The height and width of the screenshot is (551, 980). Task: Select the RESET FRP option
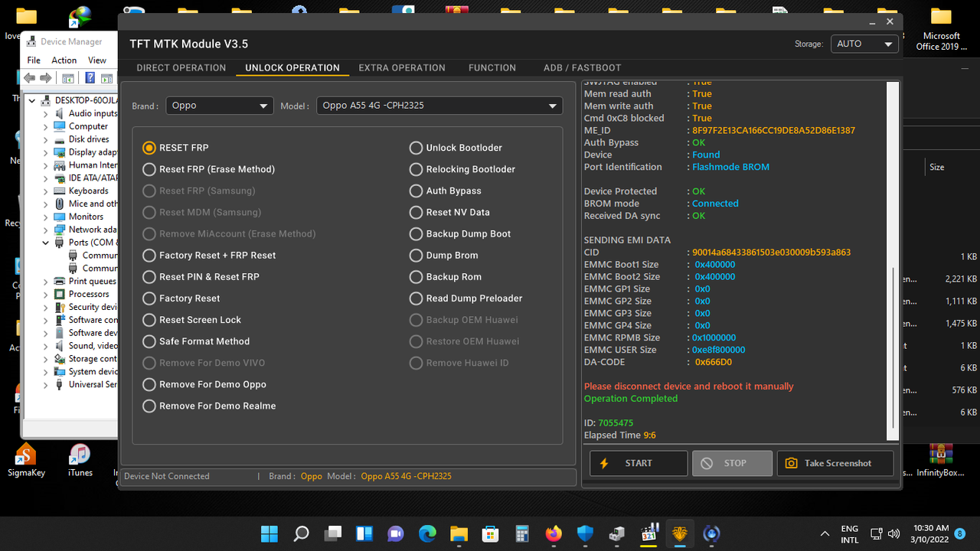coord(149,148)
